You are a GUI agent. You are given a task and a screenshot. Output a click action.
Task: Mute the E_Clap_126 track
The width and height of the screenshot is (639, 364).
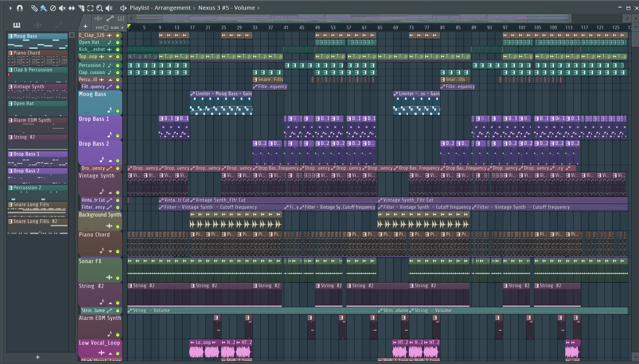tap(118, 35)
